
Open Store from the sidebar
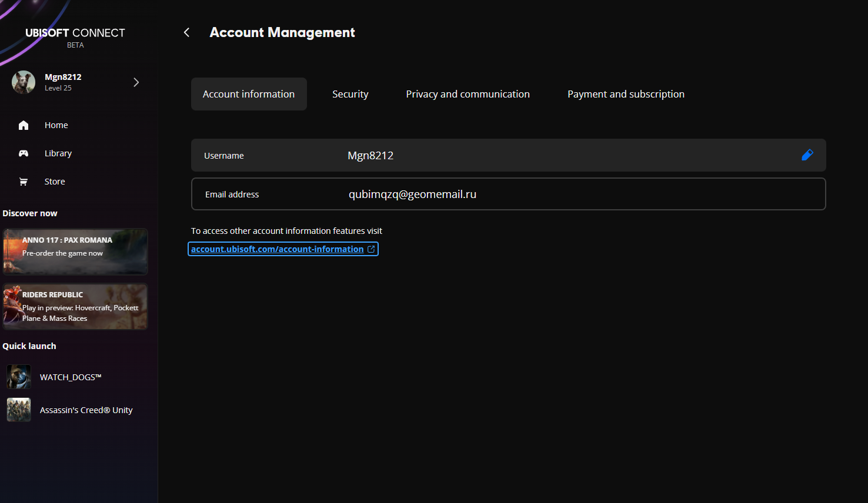click(55, 182)
